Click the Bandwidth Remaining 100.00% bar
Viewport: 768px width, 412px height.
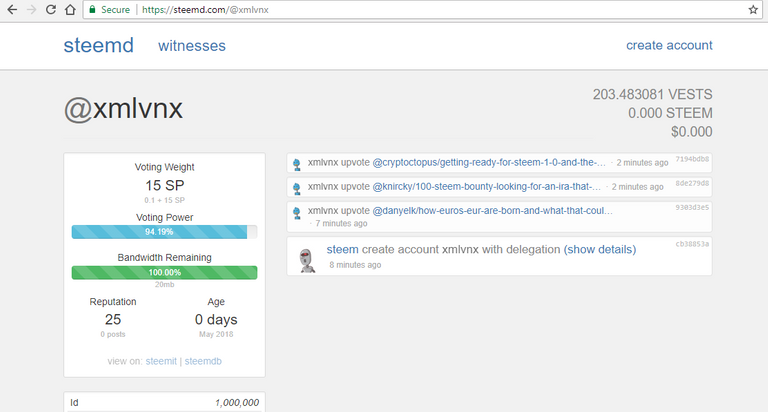(x=164, y=272)
